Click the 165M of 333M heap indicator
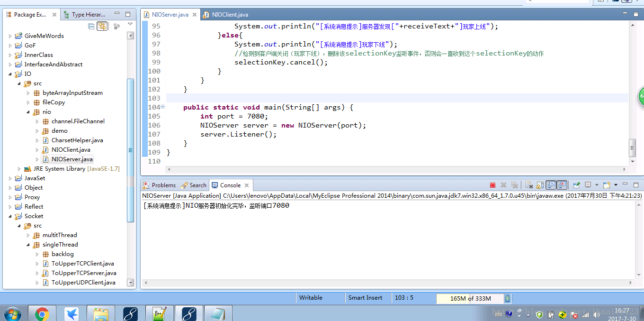The width and height of the screenshot is (644, 321). pos(470,298)
